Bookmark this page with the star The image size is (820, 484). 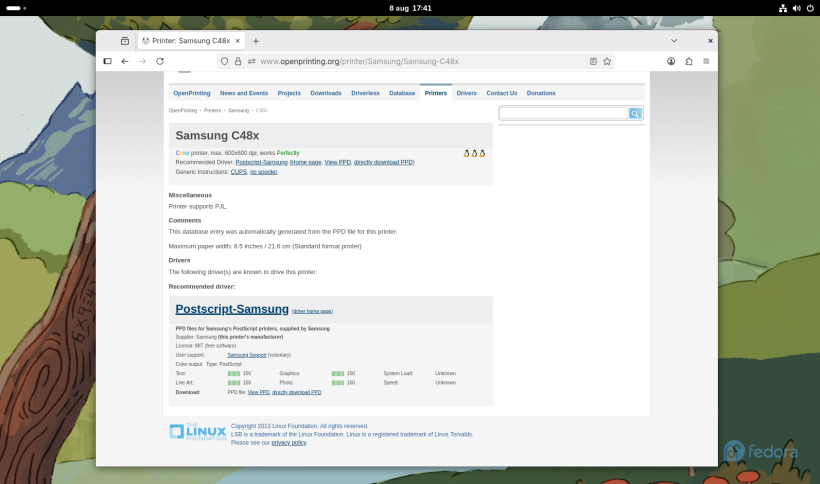tap(607, 61)
